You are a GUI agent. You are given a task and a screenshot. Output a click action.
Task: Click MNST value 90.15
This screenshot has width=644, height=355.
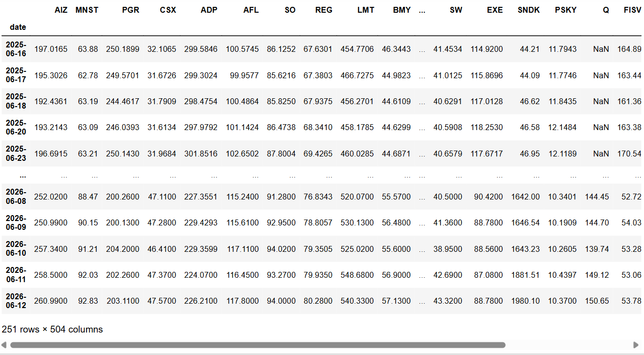click(x=88, y=222)
